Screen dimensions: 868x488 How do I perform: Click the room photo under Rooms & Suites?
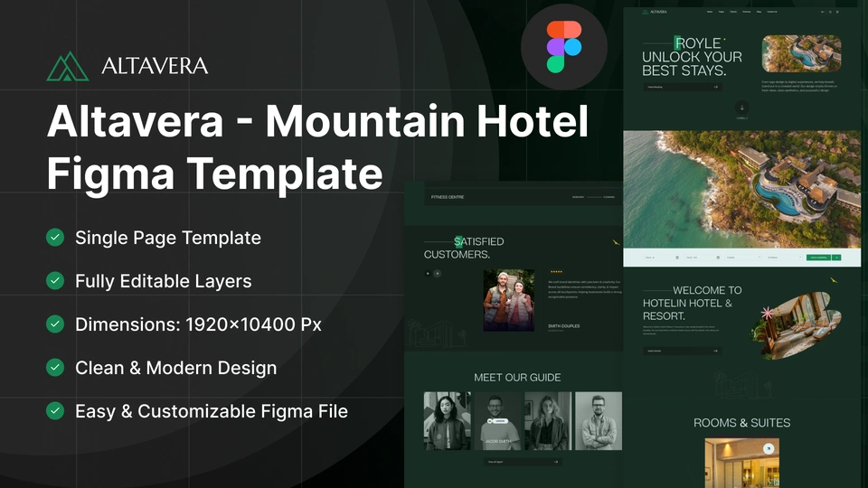coord(741,463)
